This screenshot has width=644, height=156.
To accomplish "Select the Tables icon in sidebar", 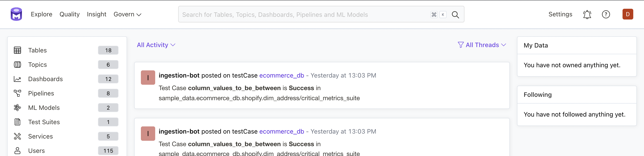I will click(x=17, y=50).
